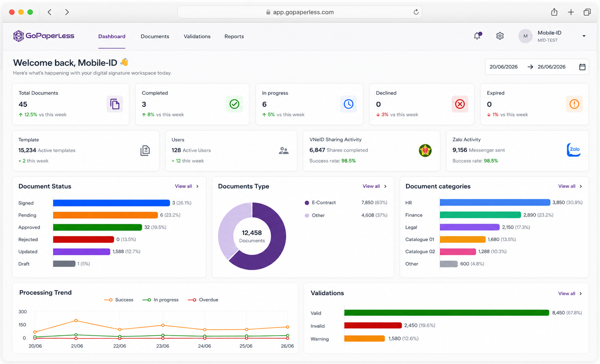Click the Zalo logo icon
Screen dimensions: 600x364
(574, 150)
